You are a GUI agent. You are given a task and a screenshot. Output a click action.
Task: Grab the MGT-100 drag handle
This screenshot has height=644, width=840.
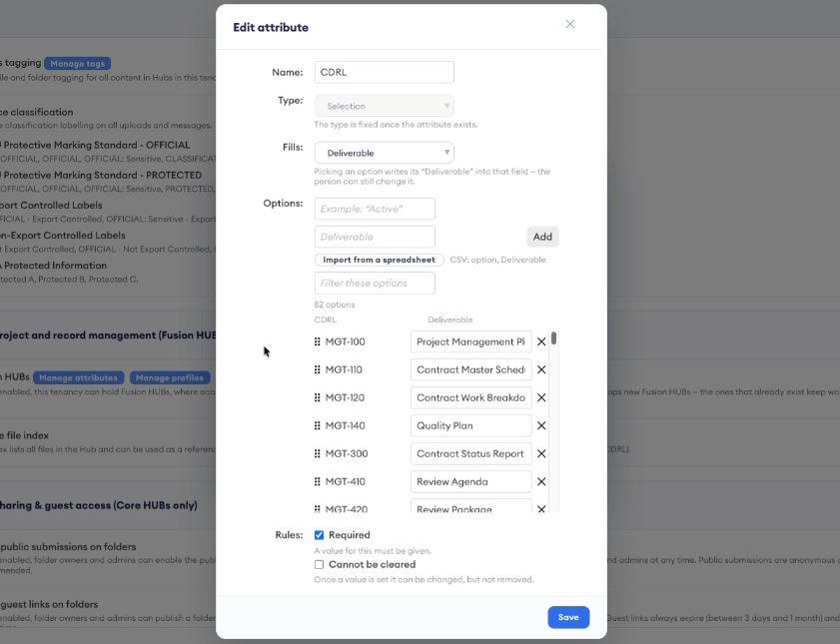tap(318, 341)
